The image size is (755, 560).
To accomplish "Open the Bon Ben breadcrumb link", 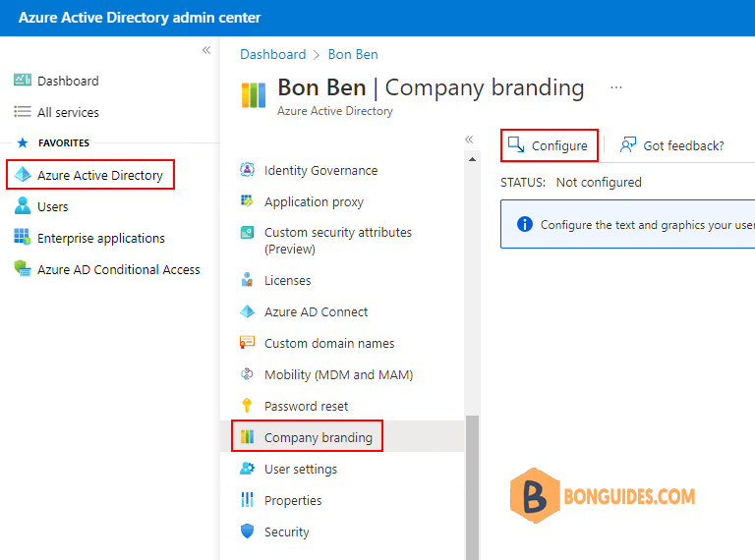I will point(353,54).
